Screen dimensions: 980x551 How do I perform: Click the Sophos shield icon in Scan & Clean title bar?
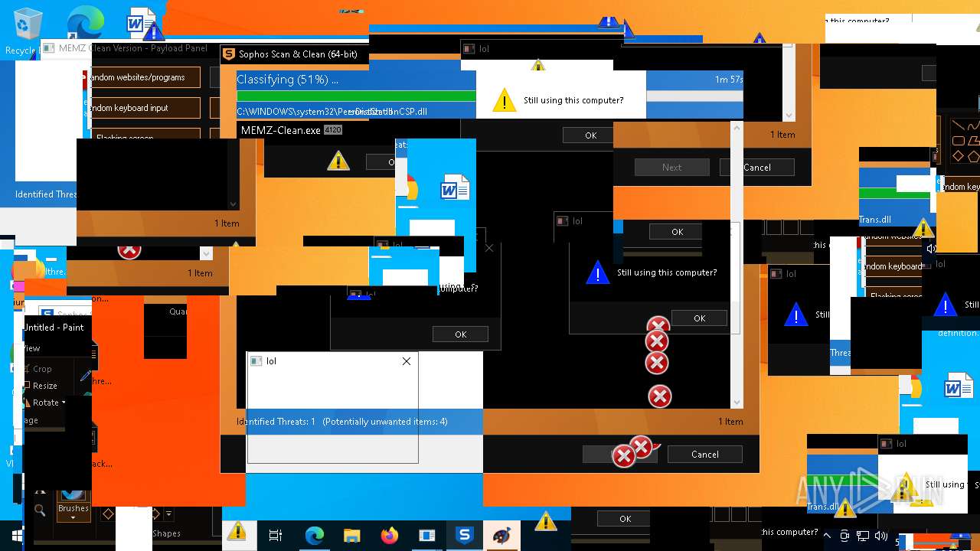click(228, 54)
